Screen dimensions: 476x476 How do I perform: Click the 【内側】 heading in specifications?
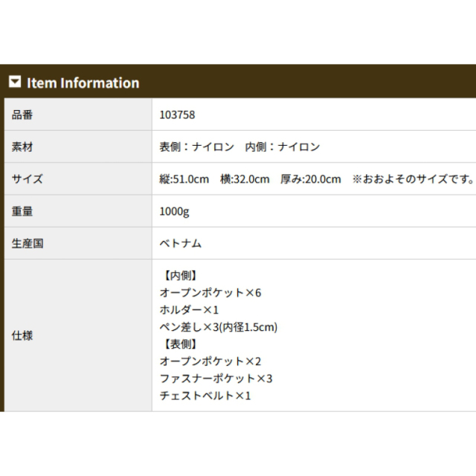(180, 276)
